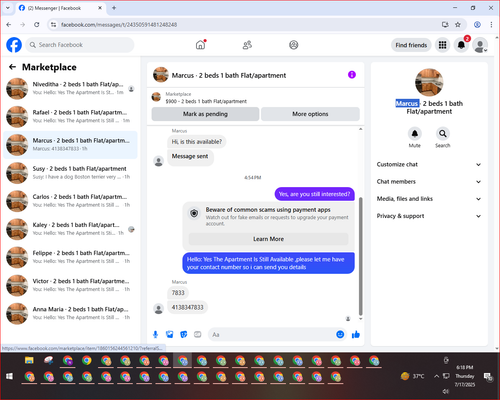This screenshot has width=500, height=400.
Task: Click the Find friends button
Action: (x=411, y=45)
